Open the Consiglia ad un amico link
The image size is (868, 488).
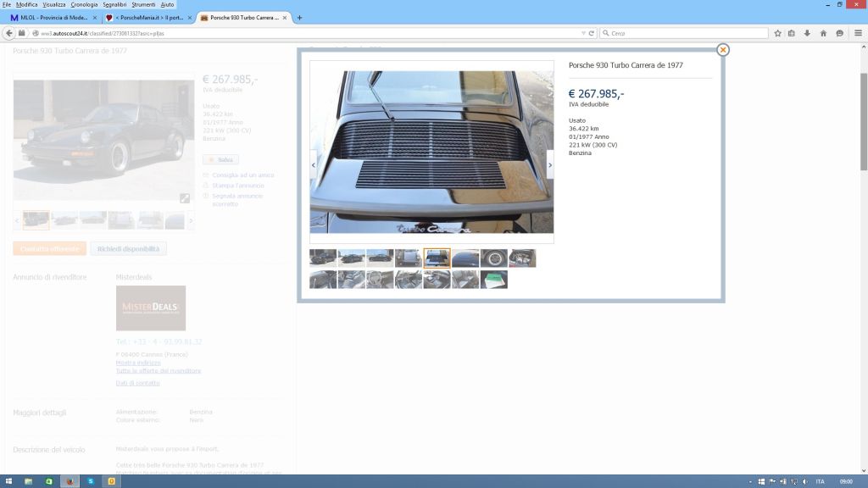click(x=243, y=175)
